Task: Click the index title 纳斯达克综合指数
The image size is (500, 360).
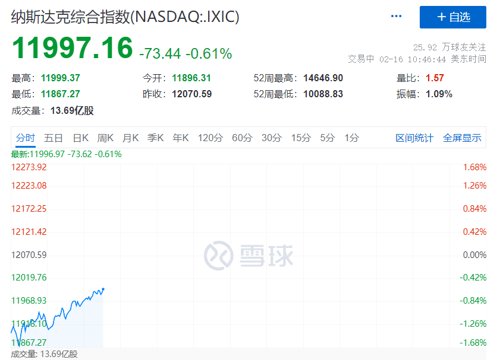Action: click(70, 17)
